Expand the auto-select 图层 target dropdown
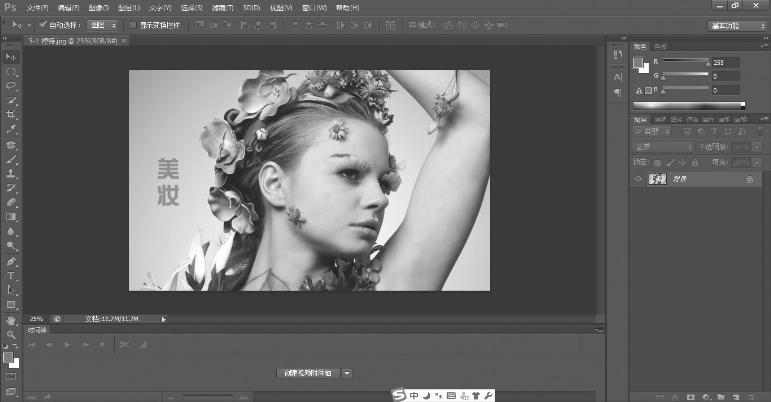The height and width of the screenshot is (402, 771). [x=102, y=24]
